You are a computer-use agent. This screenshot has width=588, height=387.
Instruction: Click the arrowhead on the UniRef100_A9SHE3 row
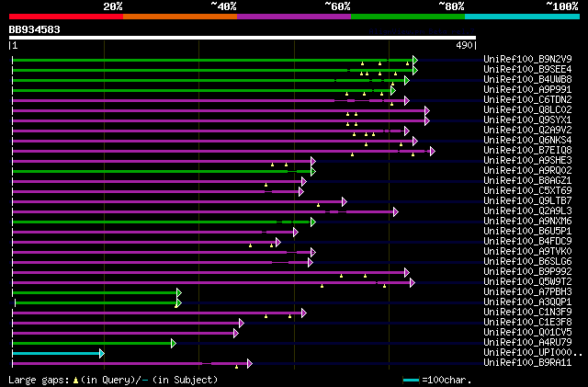(313, 162)
